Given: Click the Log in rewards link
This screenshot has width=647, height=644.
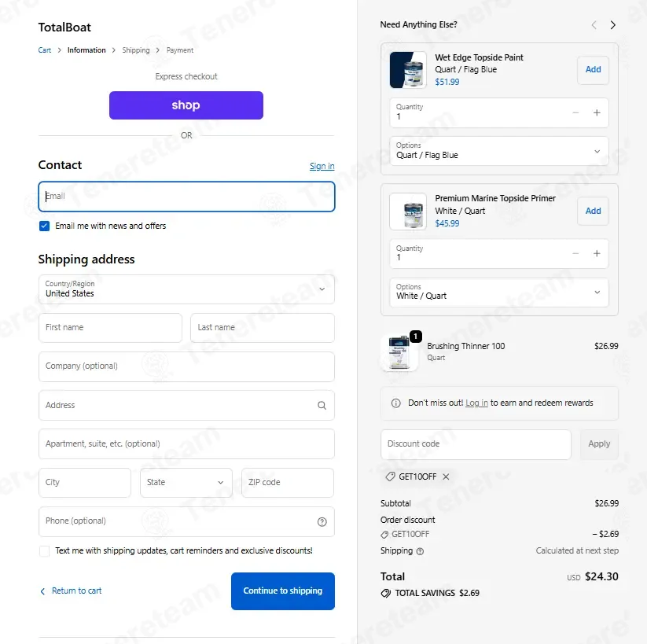Looking at the screenshot, I should 476,403.
